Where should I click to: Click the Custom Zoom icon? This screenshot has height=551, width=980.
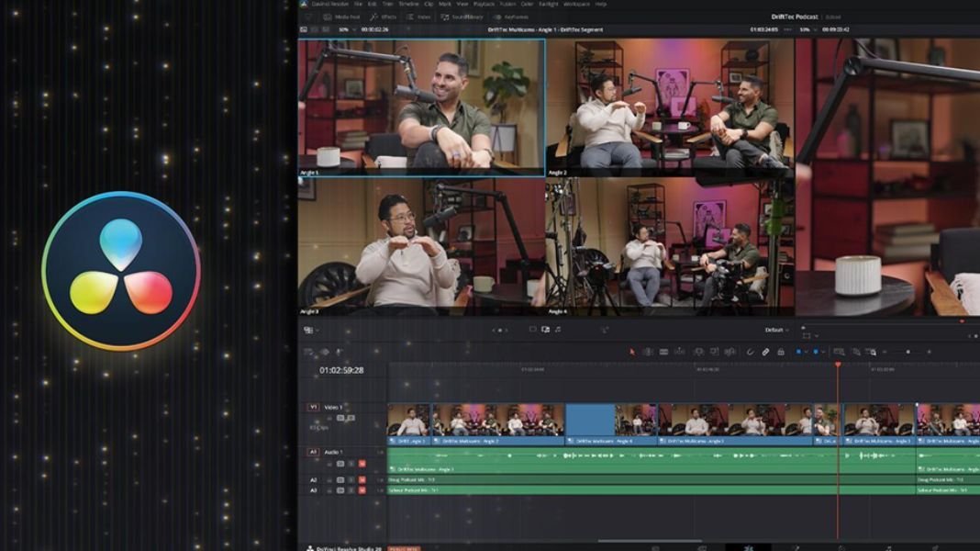coord(871,352)
